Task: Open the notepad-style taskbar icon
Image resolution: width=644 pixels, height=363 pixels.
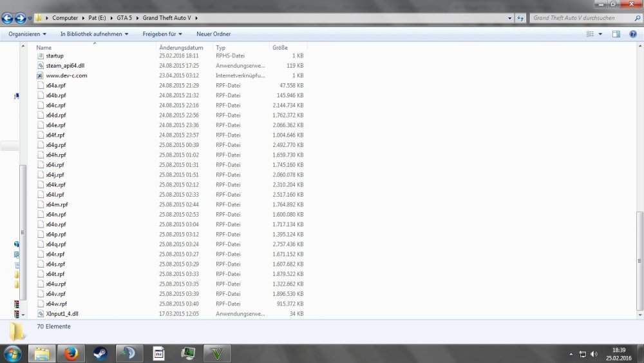Action: click(x=158, y=353)
